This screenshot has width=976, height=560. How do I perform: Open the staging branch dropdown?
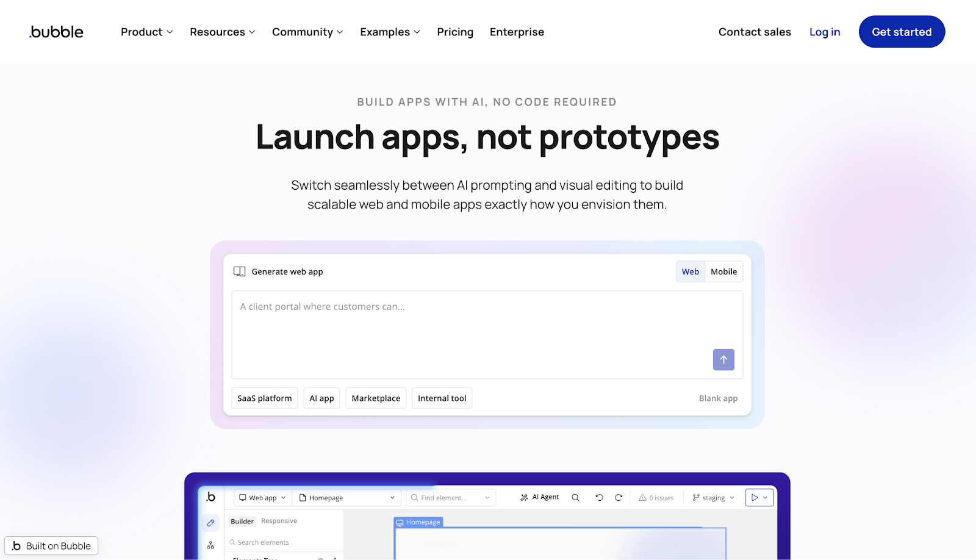tap(713, 498)
